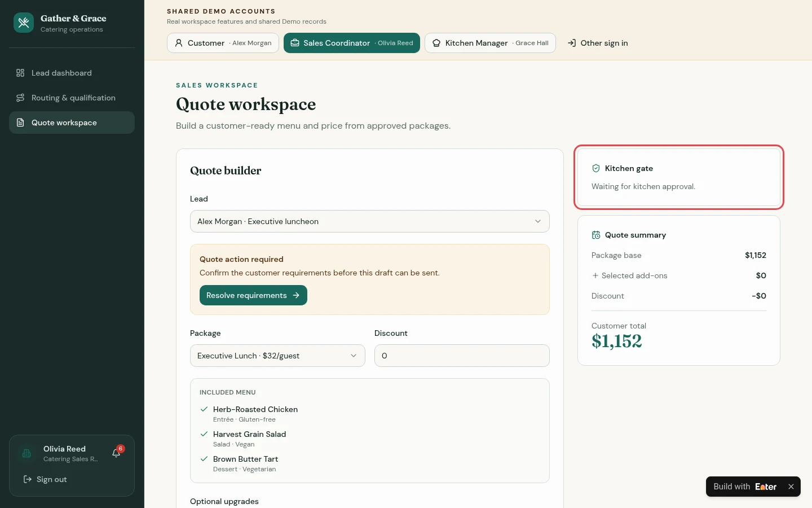Click the Routing & qualification icon
Screen dimensions: 812x508
click(x=20, y=98)
